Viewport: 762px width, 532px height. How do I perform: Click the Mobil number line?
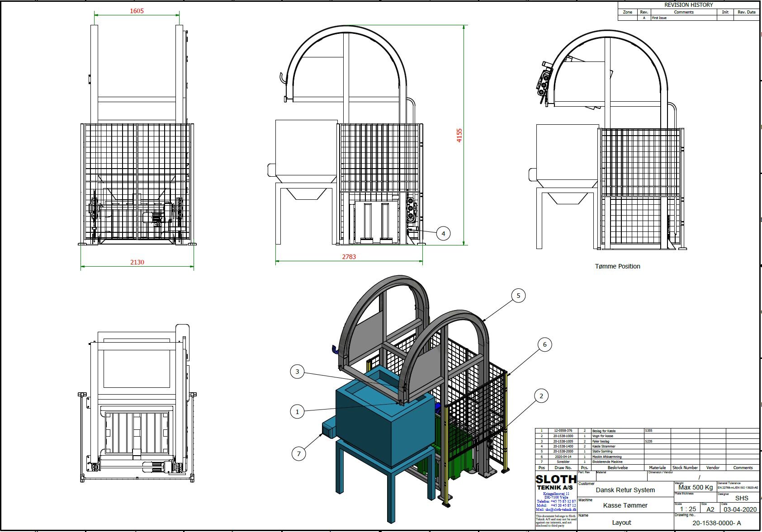(x=556, y=505)
